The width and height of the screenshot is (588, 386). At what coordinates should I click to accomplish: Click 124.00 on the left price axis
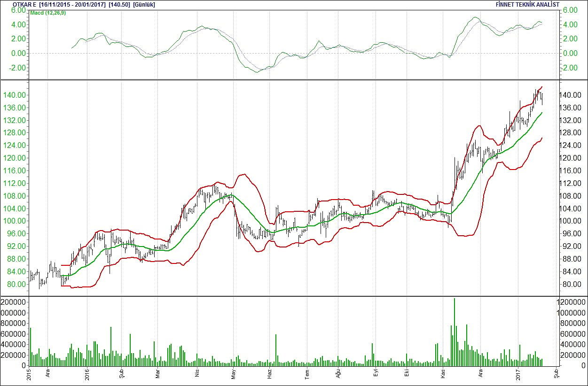point(14,146)
